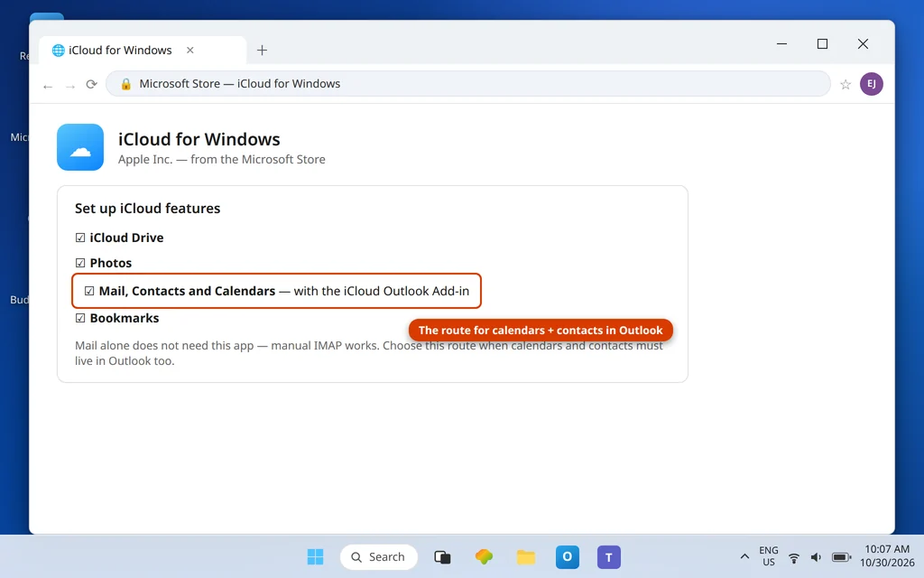This screenshot has width=924, height=578.
Task: Open Task View from the taskbar
Action: [x=442, y=556]
